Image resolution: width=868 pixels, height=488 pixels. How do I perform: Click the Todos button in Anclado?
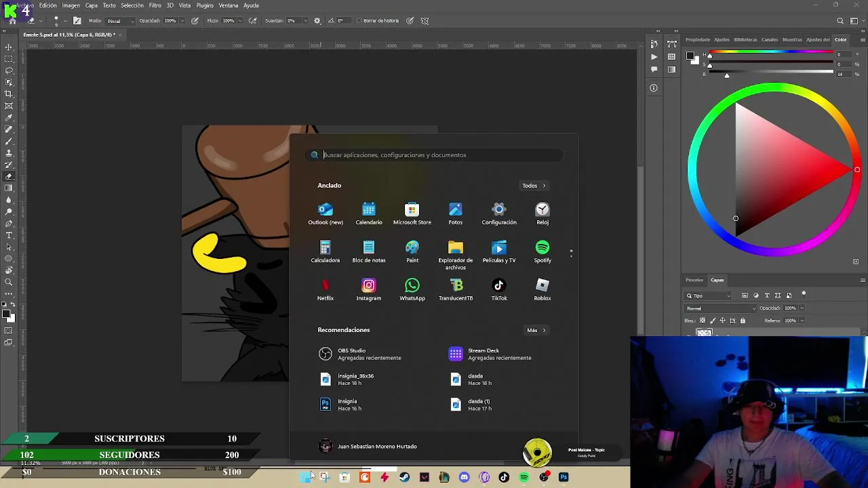coord(534,186)
